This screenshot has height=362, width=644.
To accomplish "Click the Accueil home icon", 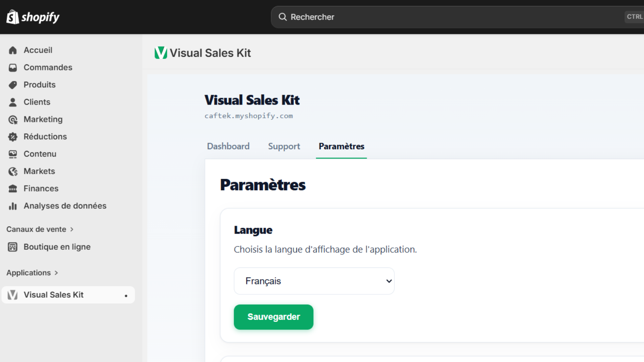I will [13, 50].
